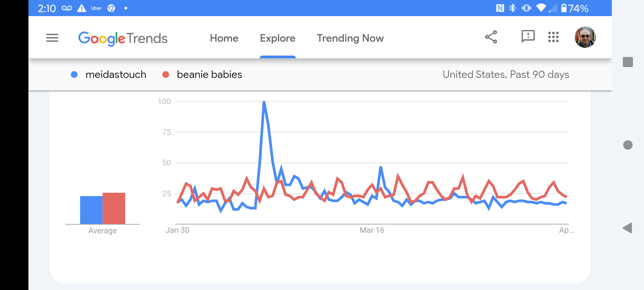Select the Explore tab
Screen dimensions: 644x290
coord(277,38)
